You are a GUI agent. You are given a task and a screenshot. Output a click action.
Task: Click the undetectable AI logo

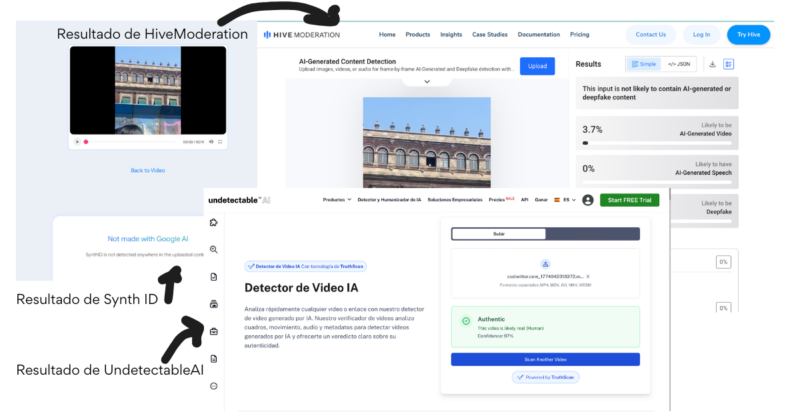click(x=239, y=200)
